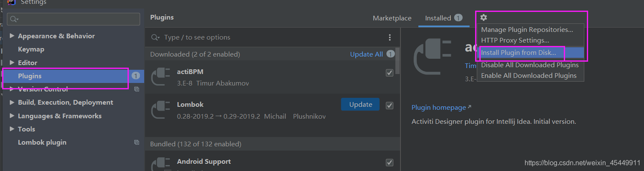The height and width of the screenshot is (171, 644).
Task: Click the Update button for Lombok
Action: tap(360, 104)
